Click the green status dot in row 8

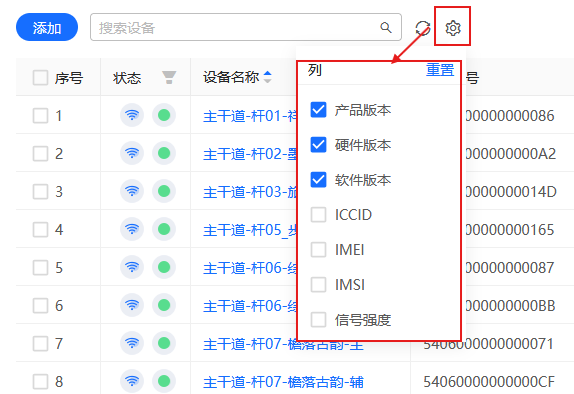click(x=164, y=381)
